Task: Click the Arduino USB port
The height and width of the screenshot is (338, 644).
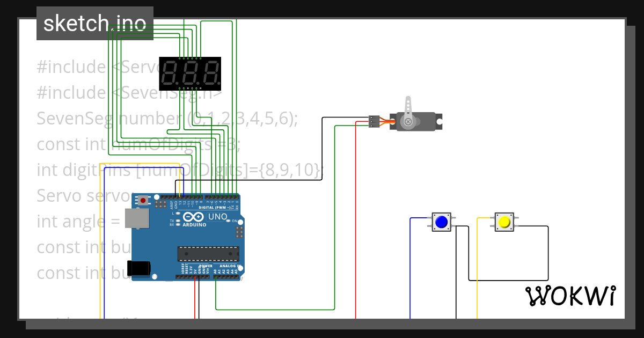Action: (137, 218)
